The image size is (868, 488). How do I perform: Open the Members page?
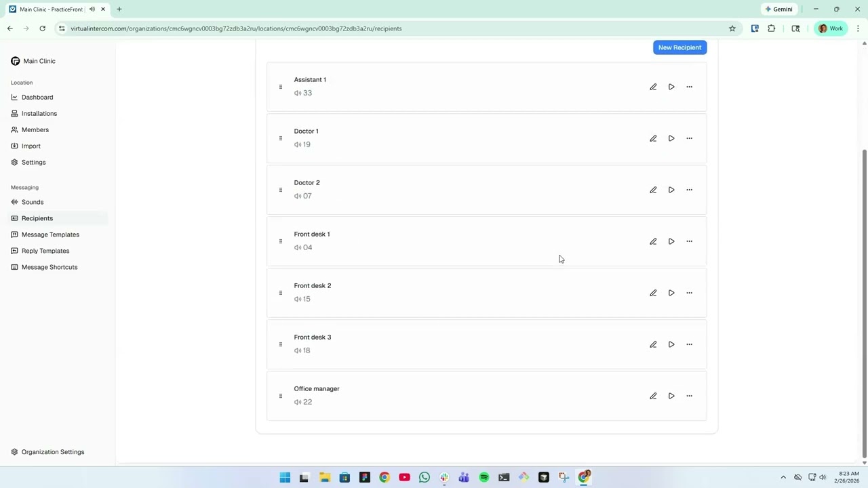coord(35,129)
